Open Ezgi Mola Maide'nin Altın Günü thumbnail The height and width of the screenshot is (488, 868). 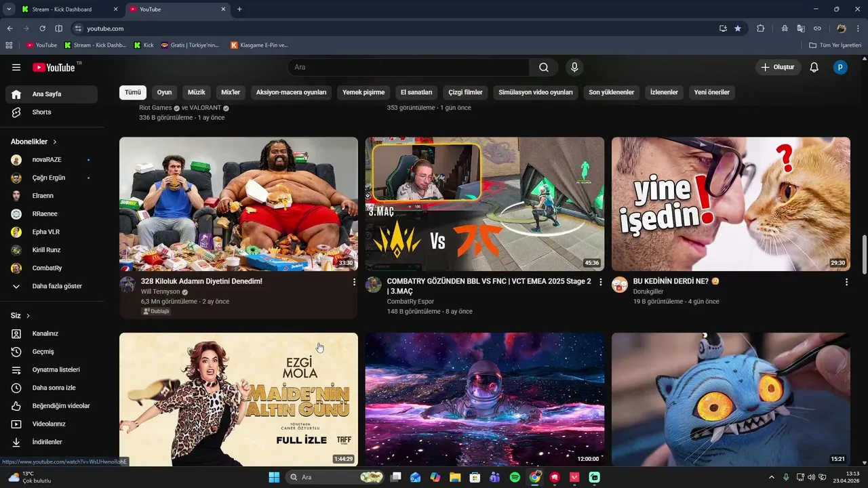[239, 399]
